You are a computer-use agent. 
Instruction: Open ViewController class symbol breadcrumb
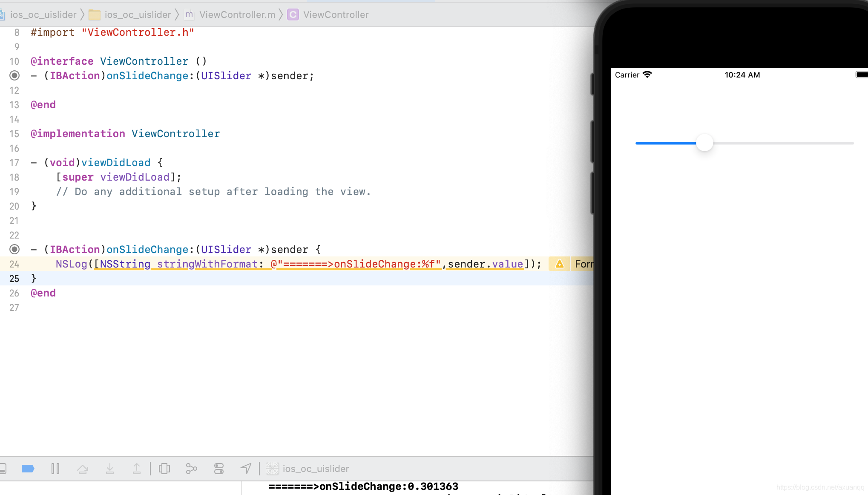point(336,15)
